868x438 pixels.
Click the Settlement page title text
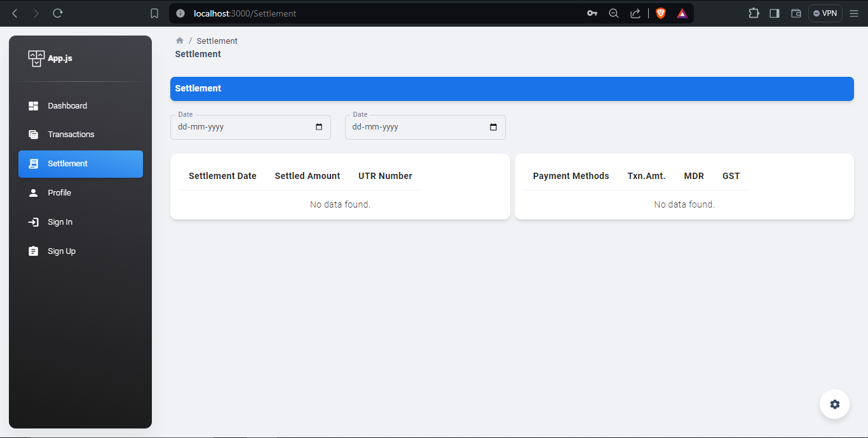[x=198, y=54]
